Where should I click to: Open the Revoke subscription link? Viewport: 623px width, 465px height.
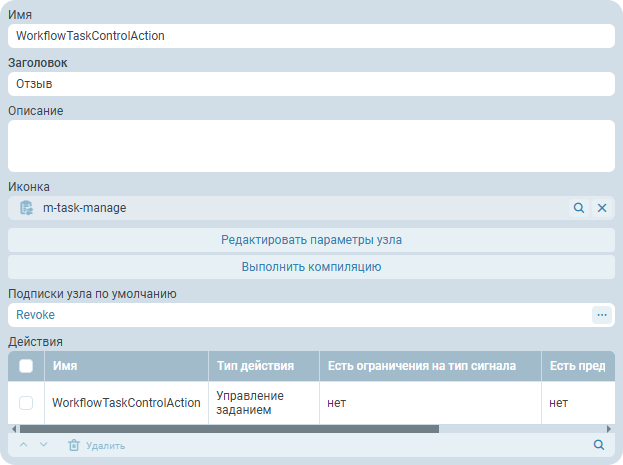[x=36, y=315]
